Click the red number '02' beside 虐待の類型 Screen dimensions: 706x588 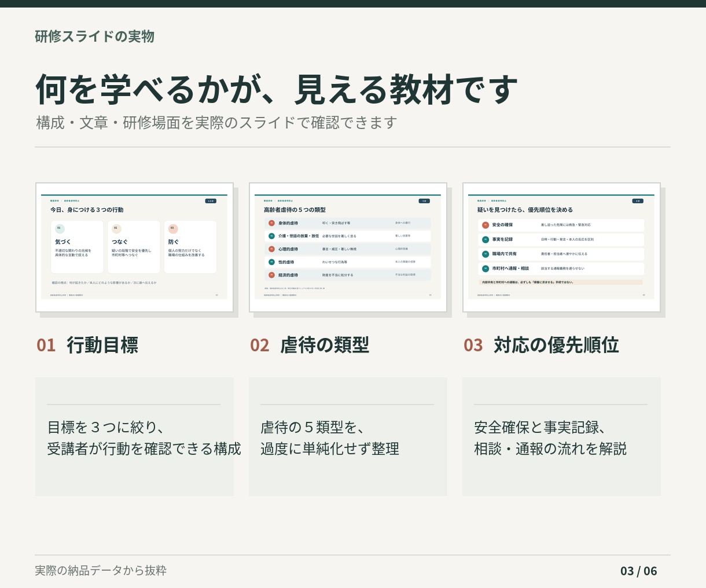click(260, 346)
